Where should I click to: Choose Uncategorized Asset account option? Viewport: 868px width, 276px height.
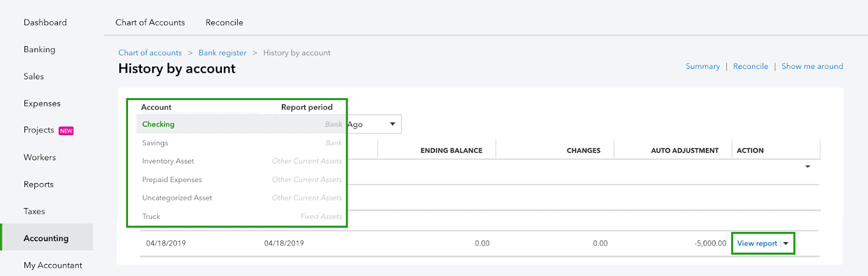tap(177, 198)
